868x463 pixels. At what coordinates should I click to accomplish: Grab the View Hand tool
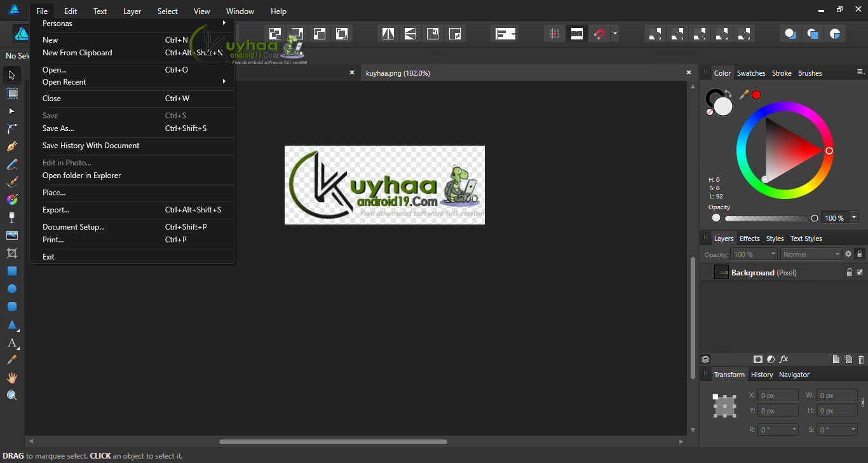[11, 377]
